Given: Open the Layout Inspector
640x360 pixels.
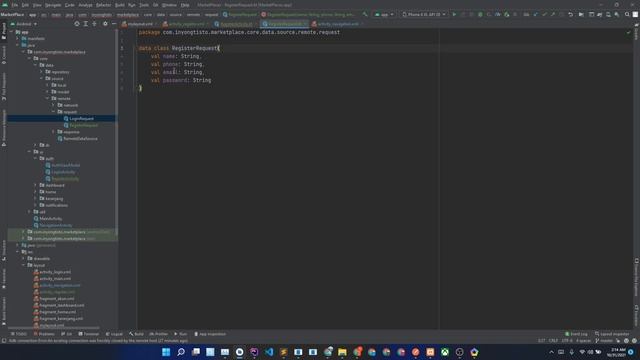Looking at the screenshot, I should (612, 334).
